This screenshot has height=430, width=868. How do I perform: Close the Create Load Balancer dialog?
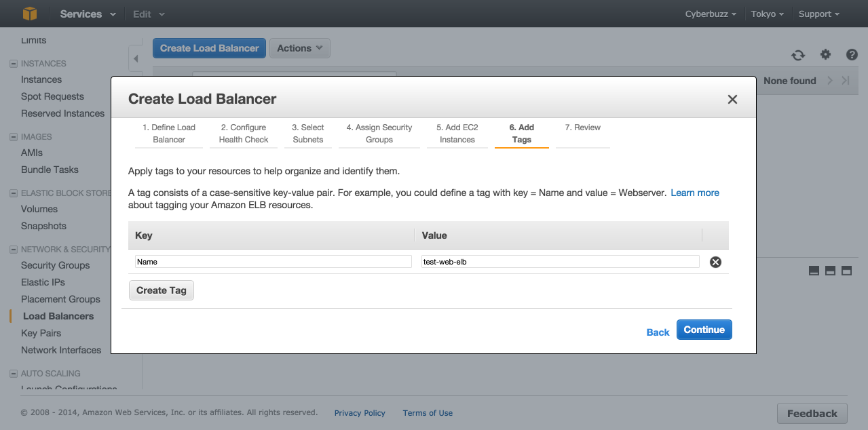(732, 99)
